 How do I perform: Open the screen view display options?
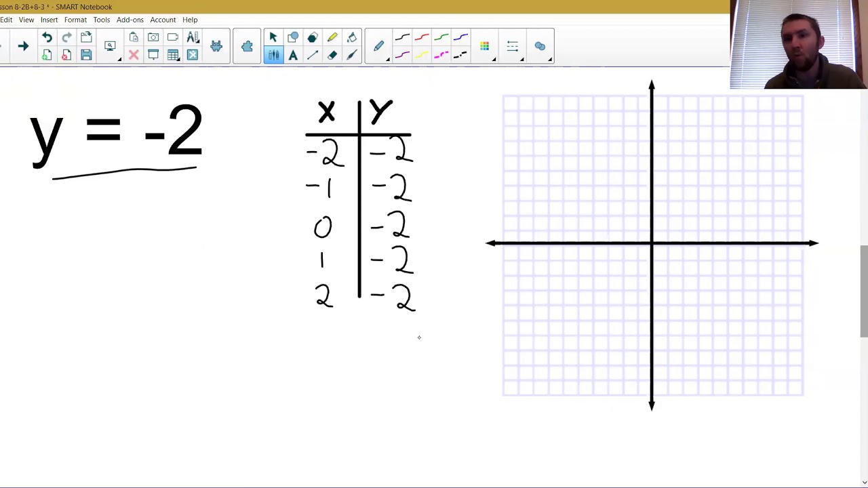110,46
